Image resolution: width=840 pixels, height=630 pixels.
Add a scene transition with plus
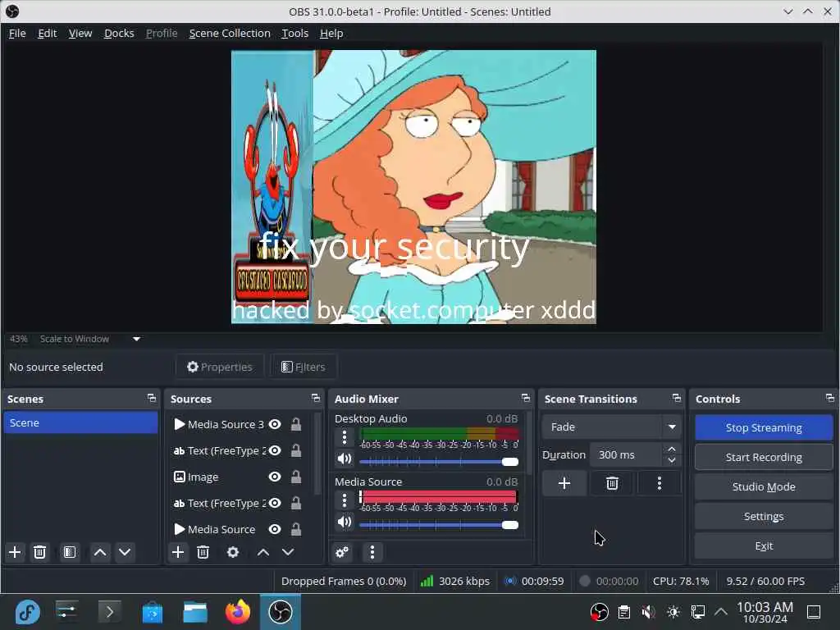click(x=564, y=483)
